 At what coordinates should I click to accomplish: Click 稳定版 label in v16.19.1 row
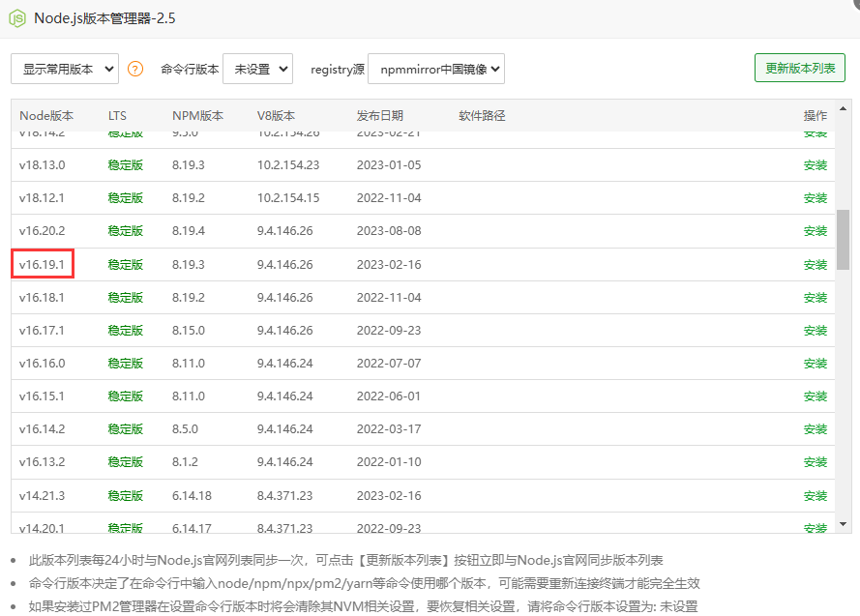click(126, 265)
